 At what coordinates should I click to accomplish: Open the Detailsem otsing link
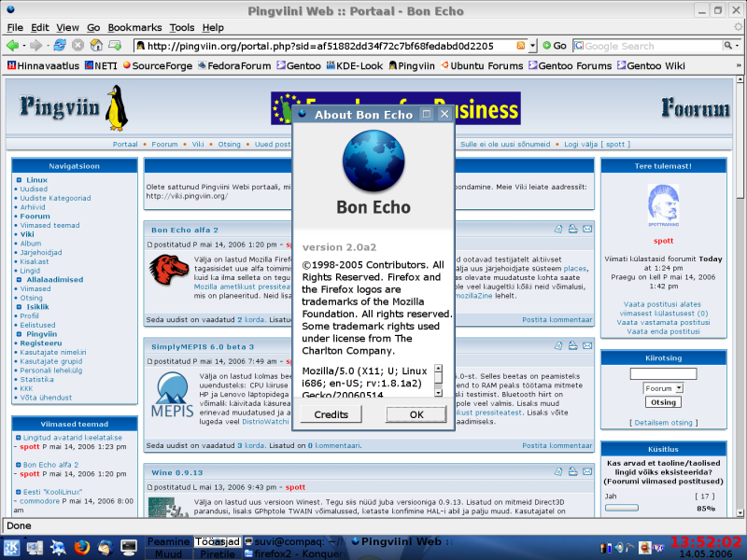click(x=663, y=423)
